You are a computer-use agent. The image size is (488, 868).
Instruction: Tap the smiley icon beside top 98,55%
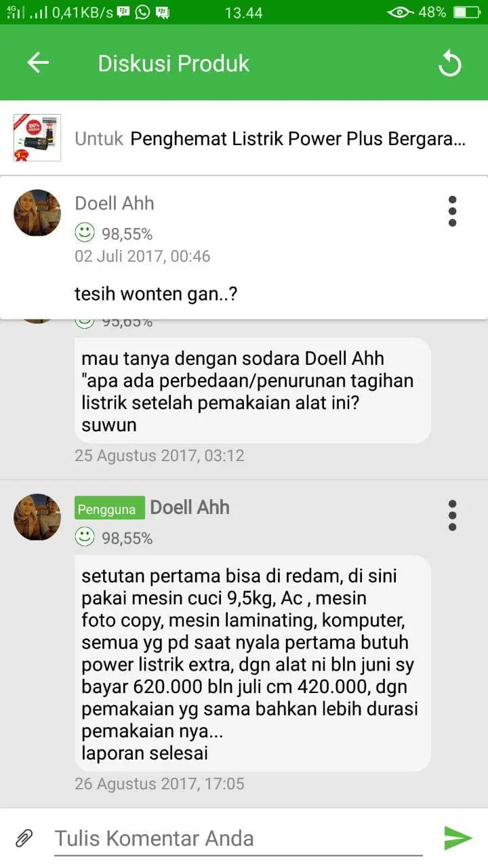pos(85,233)
